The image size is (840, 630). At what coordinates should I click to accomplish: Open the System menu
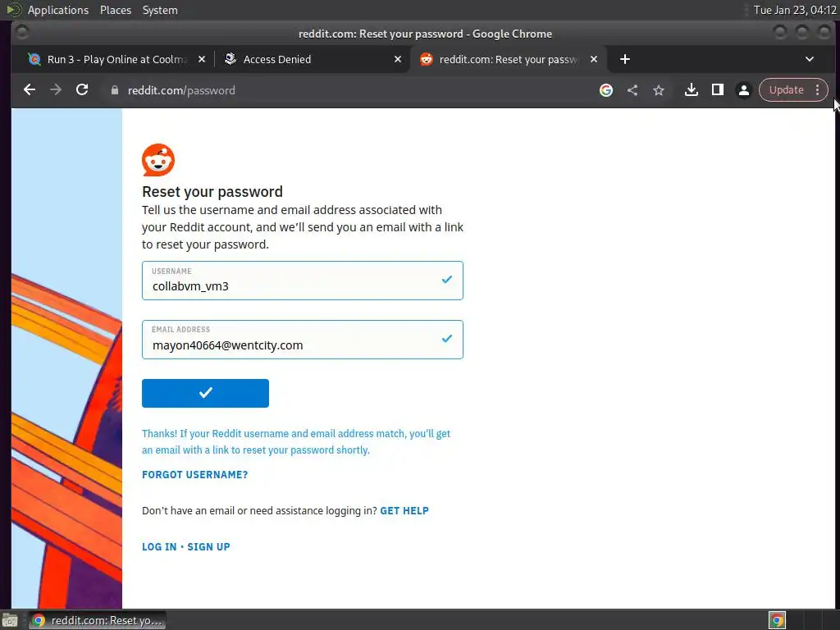[x=160, y=10]
